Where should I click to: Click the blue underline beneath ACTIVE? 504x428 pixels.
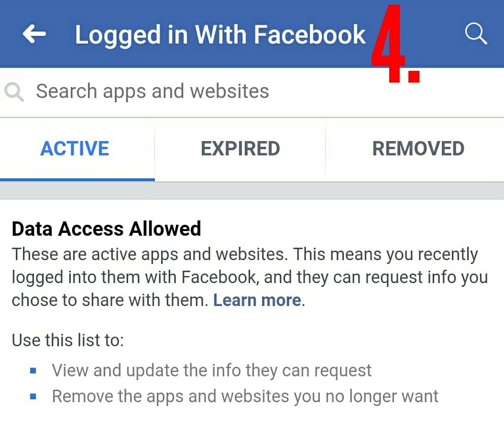tap(77, 180)
